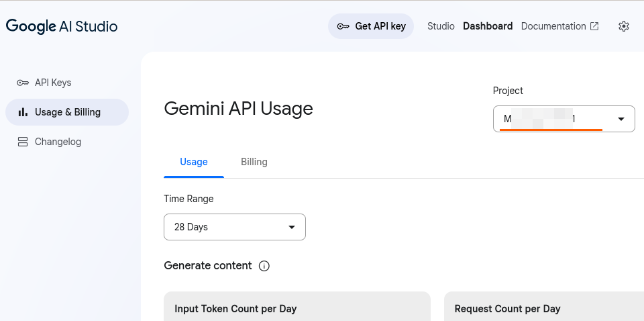Screen dimensions: 644x321
Task: Click the info icon beside Generate content
Action: tap(264, 266)
